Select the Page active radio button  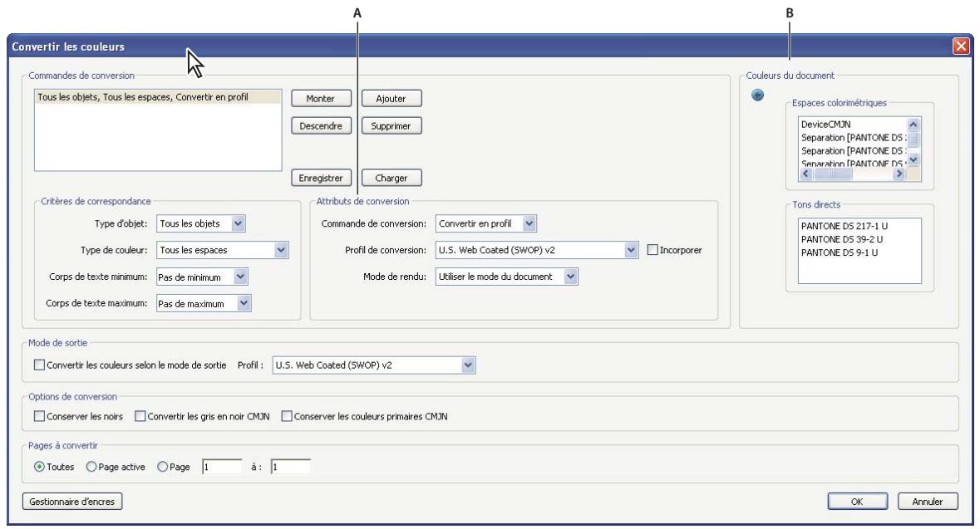coord(91,468)
